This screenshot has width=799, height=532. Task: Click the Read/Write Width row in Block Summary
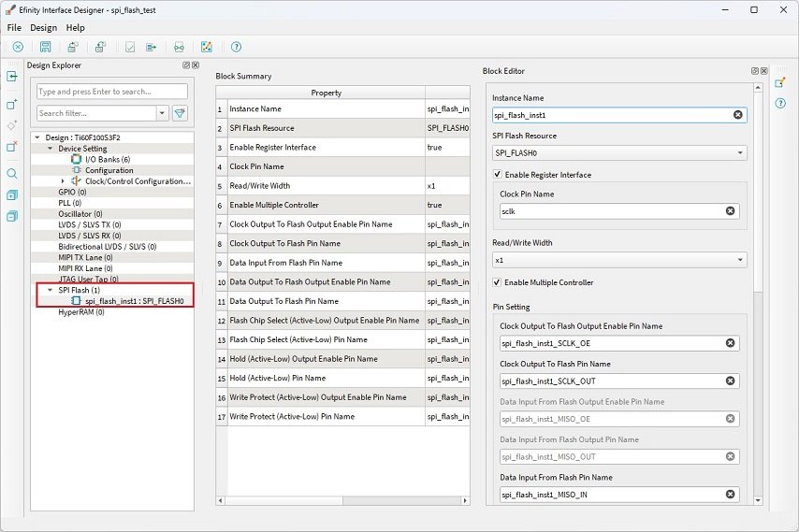(x=342, y=186)
